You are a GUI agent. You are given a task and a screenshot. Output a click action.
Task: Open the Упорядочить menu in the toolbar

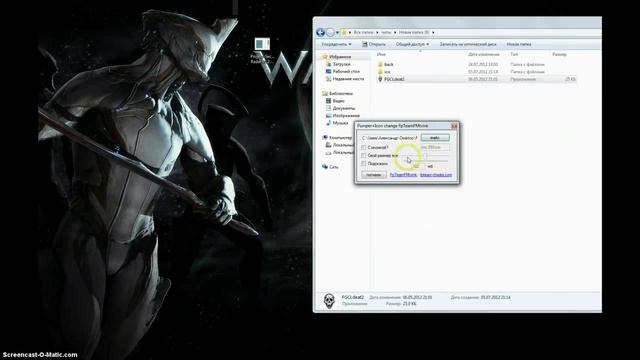point(336,44)
